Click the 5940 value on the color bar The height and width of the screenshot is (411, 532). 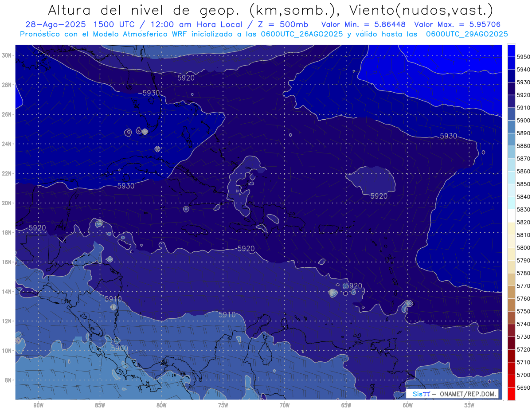pos(524,70)
